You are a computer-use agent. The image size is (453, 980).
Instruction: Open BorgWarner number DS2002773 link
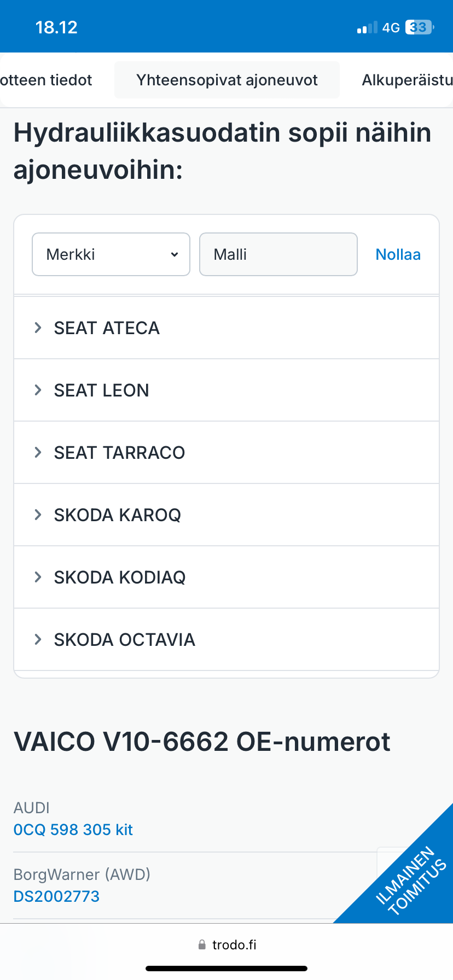click(x=57, y=896)
